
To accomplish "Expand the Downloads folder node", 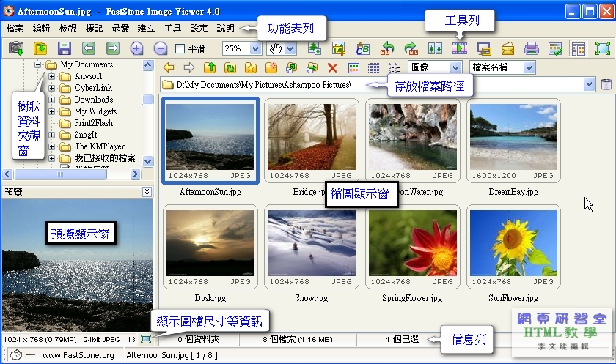I will click(x=51, y=100).
